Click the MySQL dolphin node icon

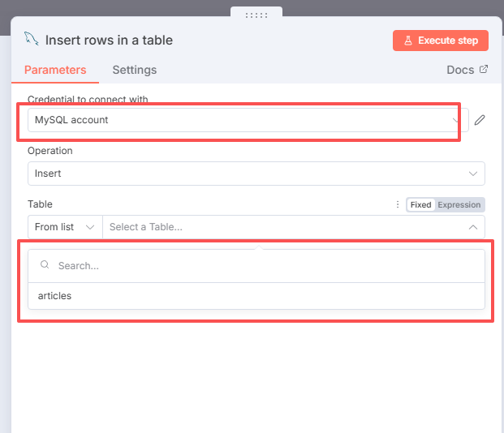31,39
